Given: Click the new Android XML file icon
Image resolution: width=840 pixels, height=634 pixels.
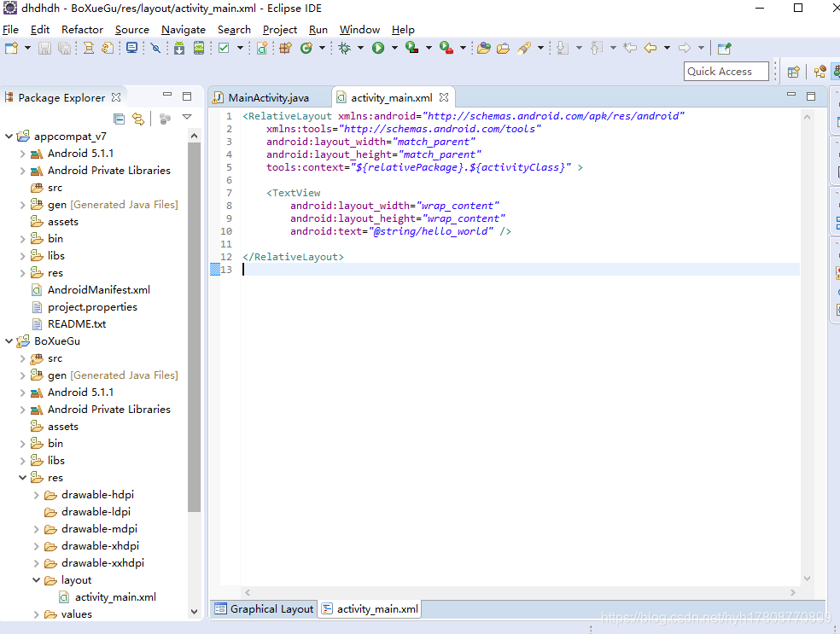Looking at the screenshot, I should coord(262,48).
